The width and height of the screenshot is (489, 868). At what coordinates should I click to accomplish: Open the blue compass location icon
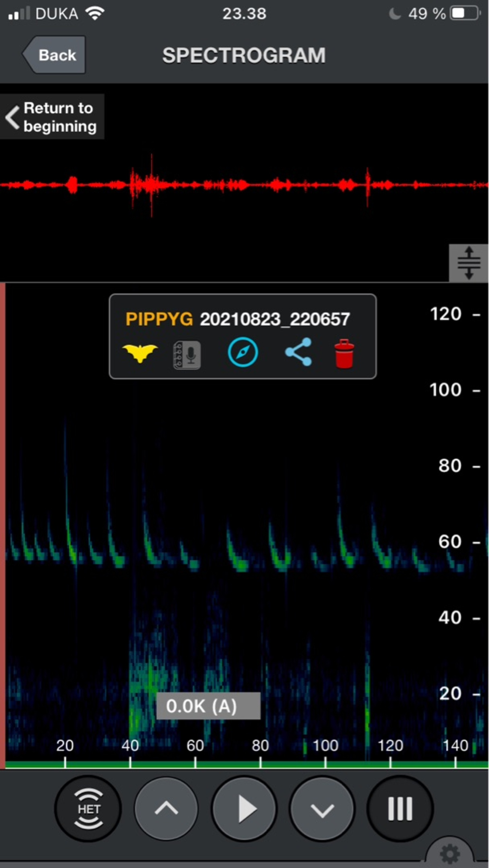(243, 353)
